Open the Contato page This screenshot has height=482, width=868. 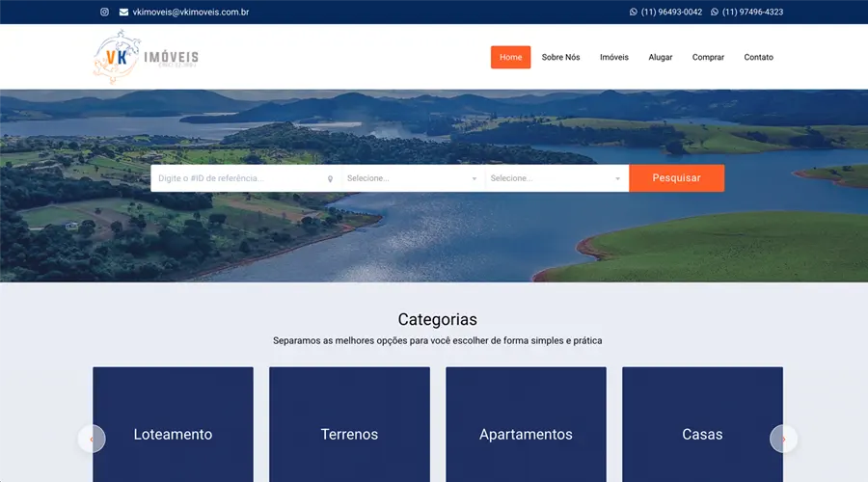(x=758, y=57)
